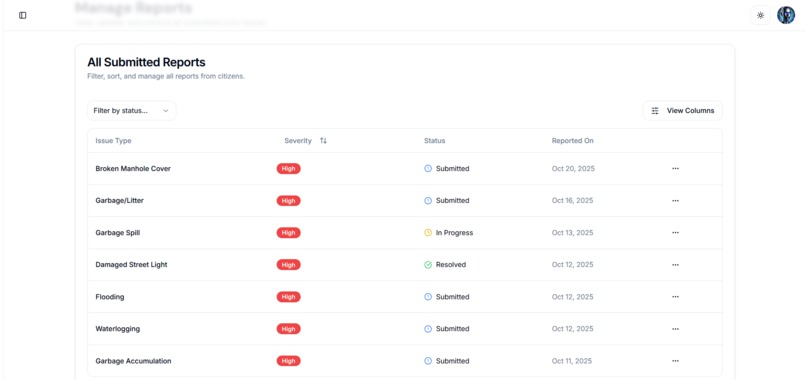Viewport: 806px width, 380px height.
Task: Click the Status column header
Action: click(x=434, y=140)
